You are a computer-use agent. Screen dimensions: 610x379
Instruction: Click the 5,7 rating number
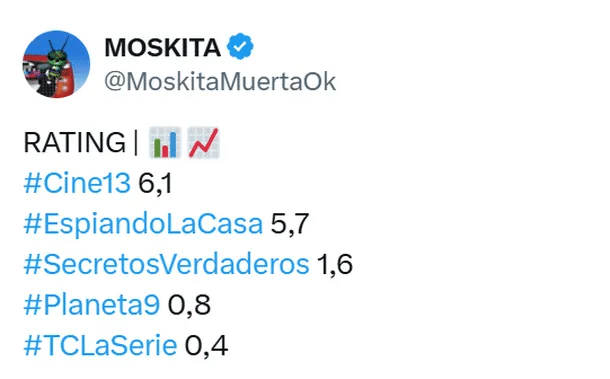(x=290, y=224)
